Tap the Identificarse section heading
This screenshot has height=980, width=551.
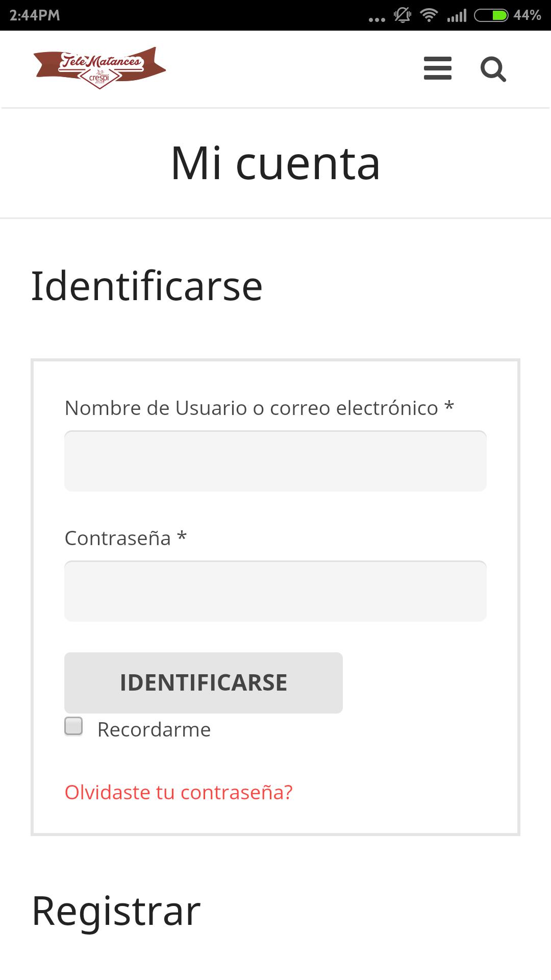click(147, 286)
